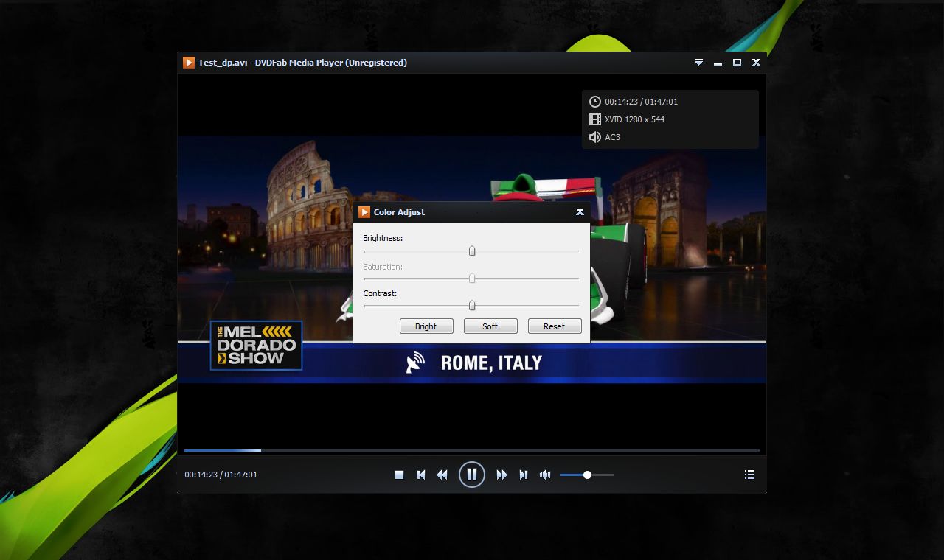Skip to next chapter button
944x560 pixels.
(x=524, y=475)
